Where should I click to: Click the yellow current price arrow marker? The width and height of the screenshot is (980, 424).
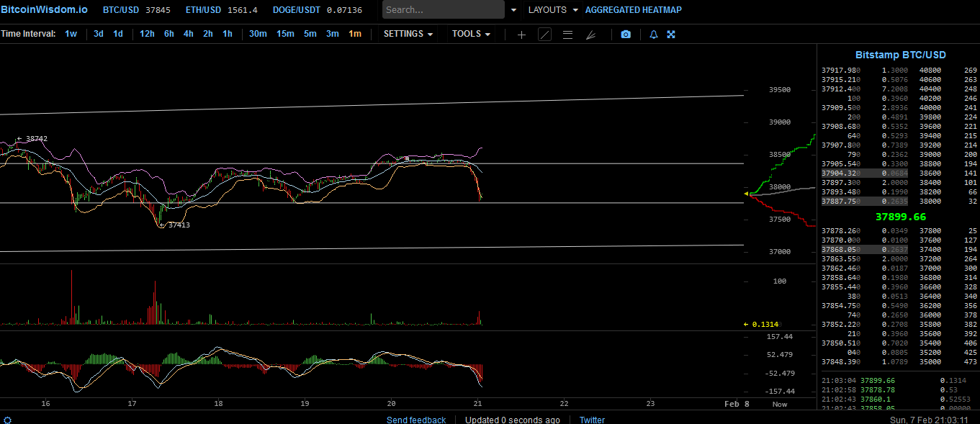747,194
